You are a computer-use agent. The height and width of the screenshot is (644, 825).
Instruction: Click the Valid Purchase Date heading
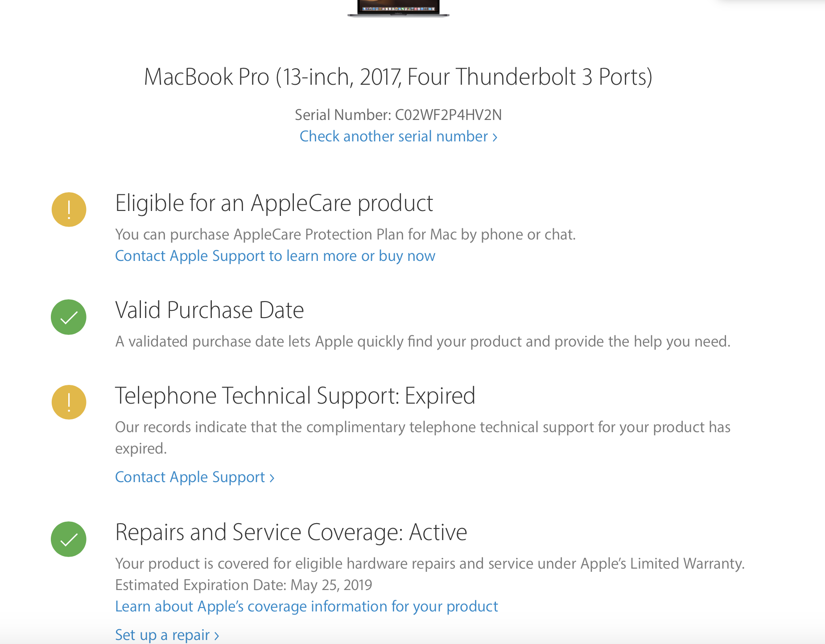209,310
